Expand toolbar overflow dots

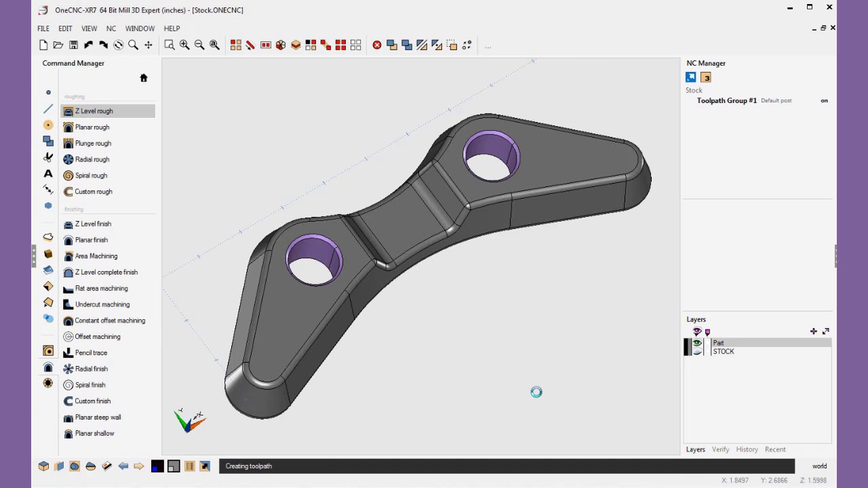pos(488,47)
